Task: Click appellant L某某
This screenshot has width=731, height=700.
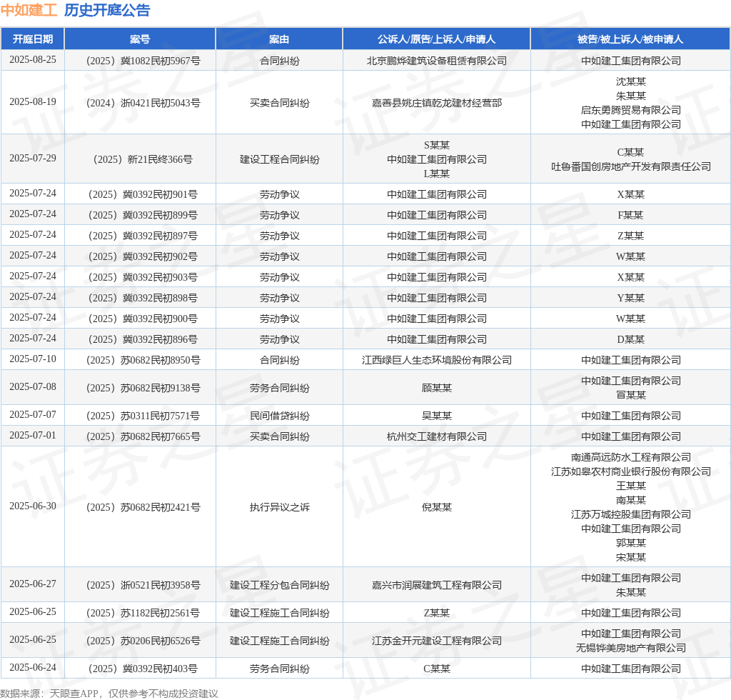Action: tap(436, 174)
